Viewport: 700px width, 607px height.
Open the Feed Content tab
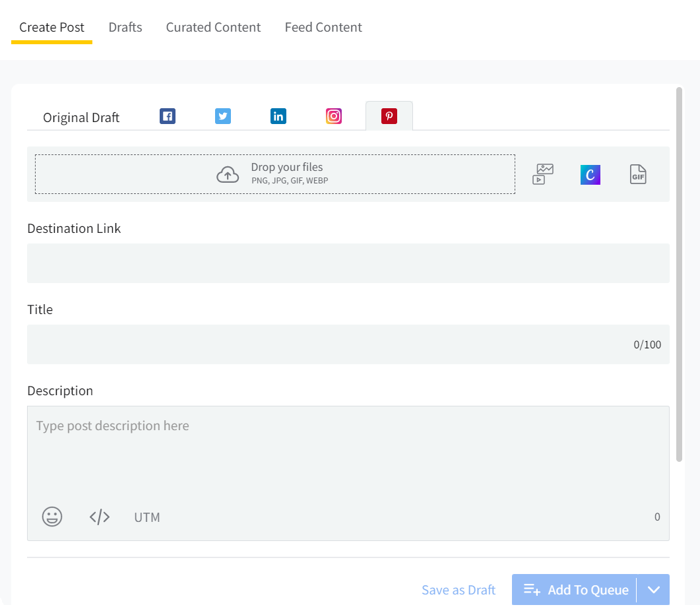[323, 27]
